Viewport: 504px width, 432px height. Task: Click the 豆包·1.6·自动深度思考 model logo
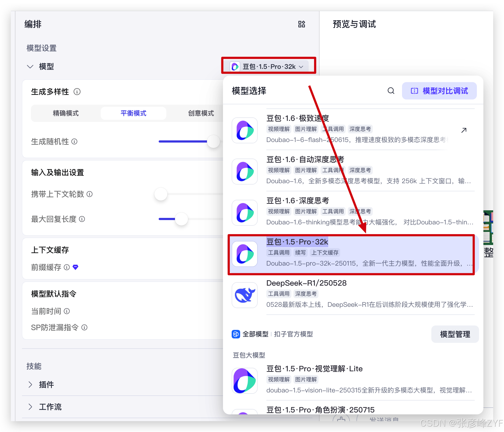tap(245, 172)
